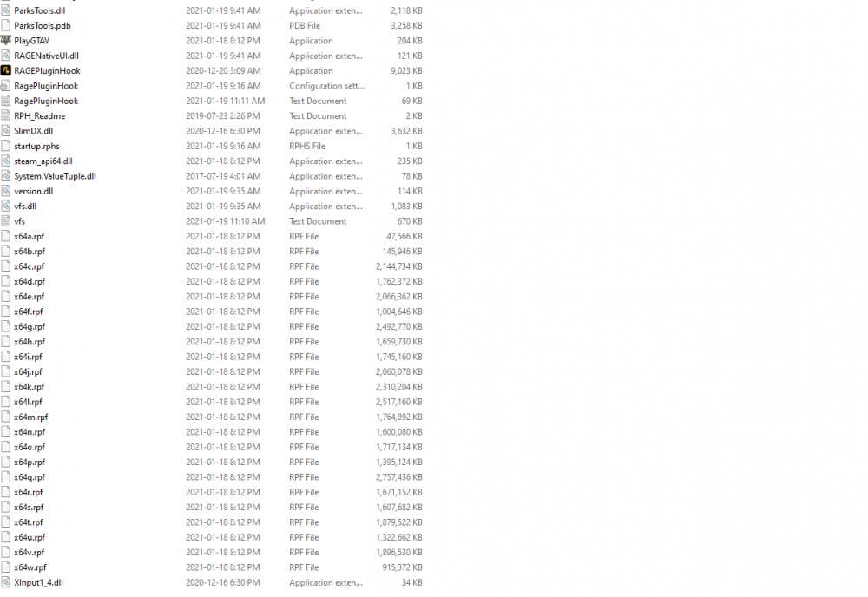
Task: Click the x64w.rpf file name
Action: pos(30,567)
